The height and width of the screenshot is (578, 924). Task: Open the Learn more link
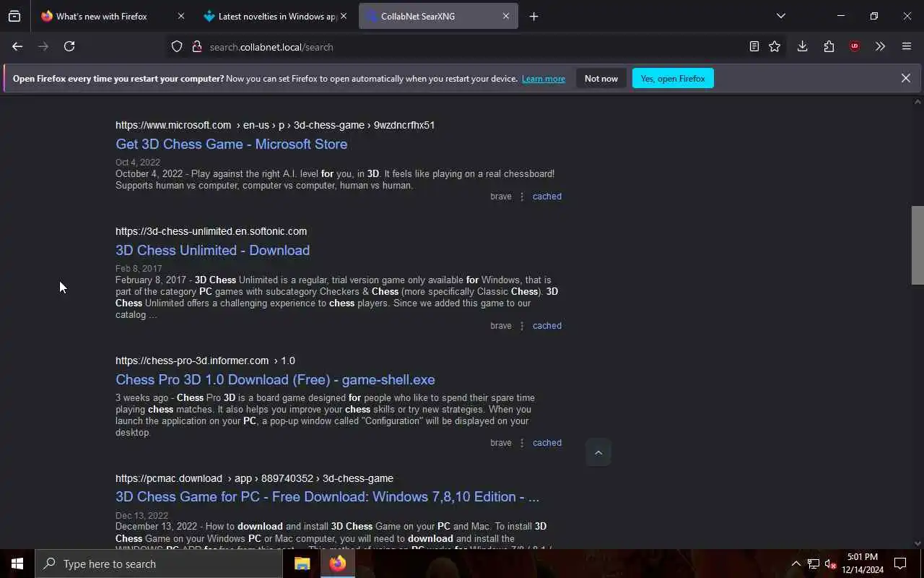coord(544,79)
